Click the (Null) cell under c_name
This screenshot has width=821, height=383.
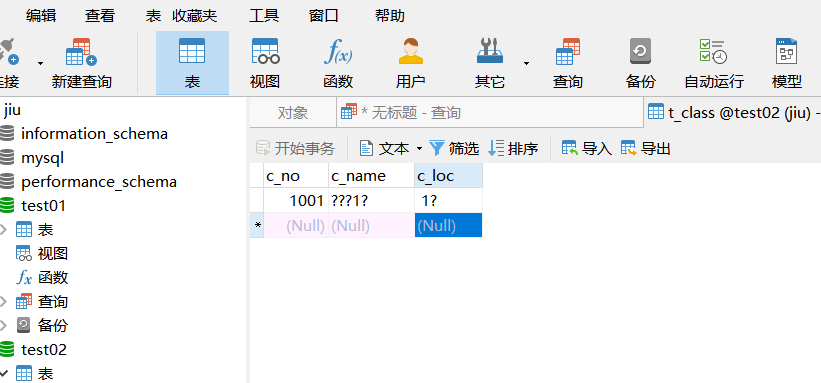(x=371, y=225)
